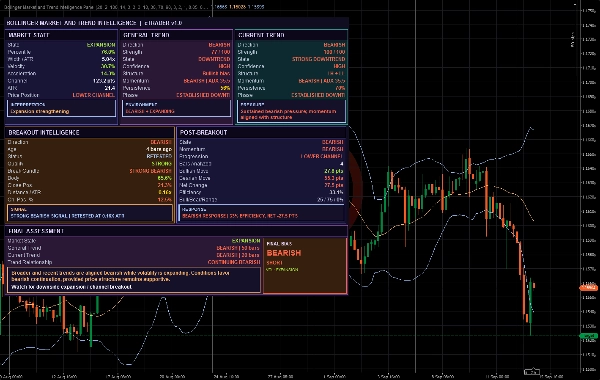This screenshot has height=380, width=600.
Task: Click the 100 / 100 strength value
Action: 334,52
